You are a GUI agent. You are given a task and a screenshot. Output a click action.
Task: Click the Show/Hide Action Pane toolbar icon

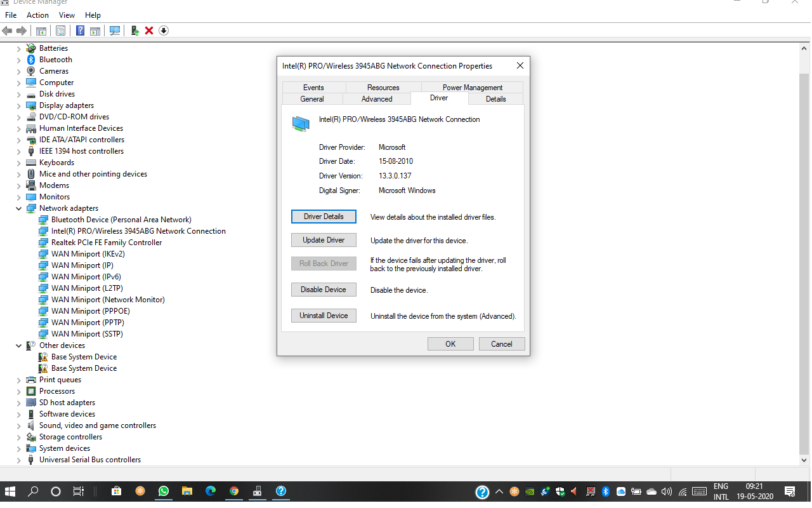pos(95,30)
